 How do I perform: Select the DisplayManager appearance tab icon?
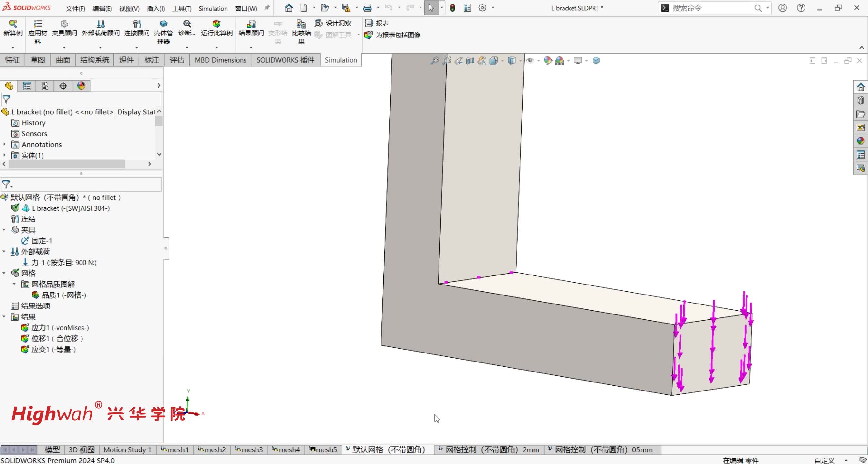(x=81, y=86)
